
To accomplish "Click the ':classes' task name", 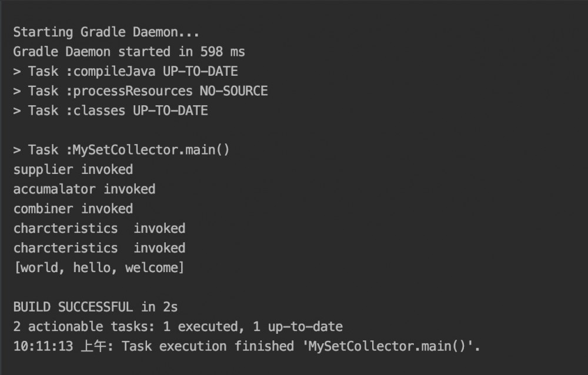I will (92, 111).
